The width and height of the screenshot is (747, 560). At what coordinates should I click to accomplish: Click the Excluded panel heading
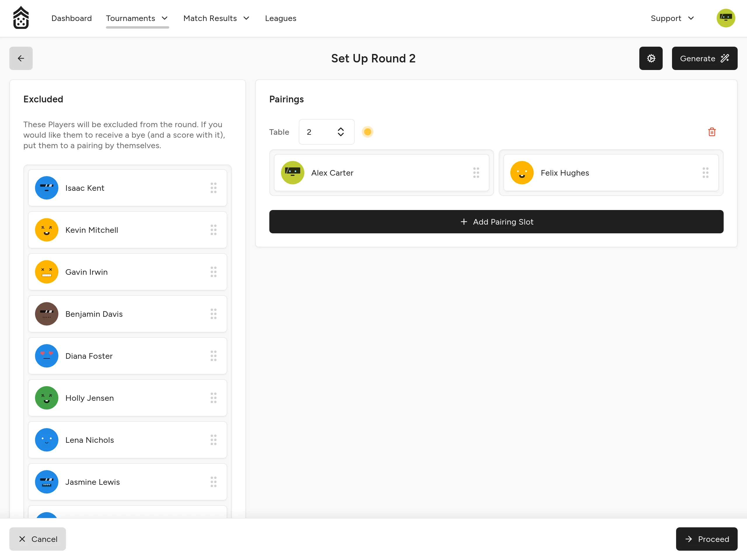(x=43, y=99)
